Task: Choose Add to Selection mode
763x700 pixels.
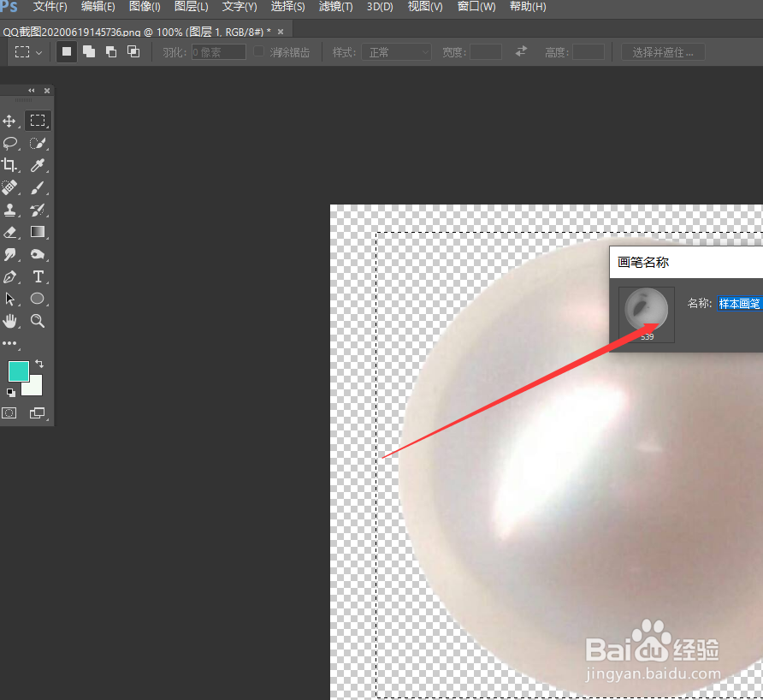Action: [x=89, y=51]
